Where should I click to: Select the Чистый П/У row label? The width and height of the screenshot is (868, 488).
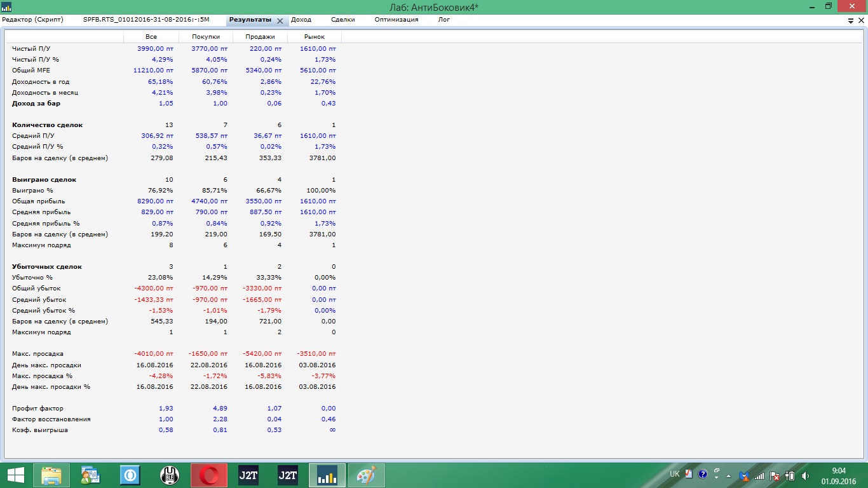[32, 48]
